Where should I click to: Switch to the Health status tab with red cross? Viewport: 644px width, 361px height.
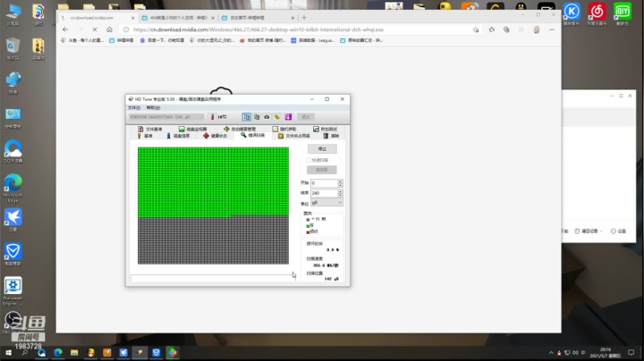215,136
